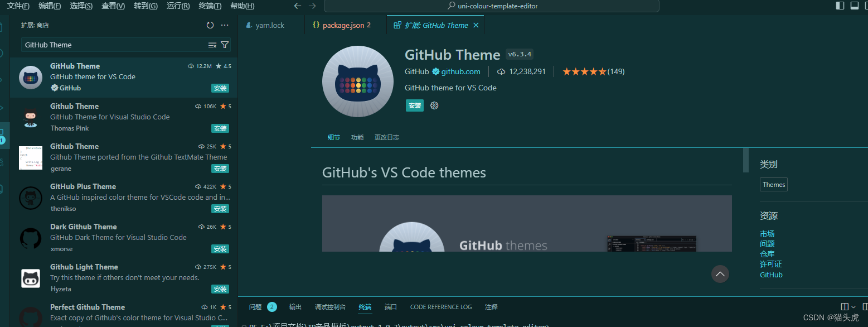Install the GitHub Plus Theme extension
This screenshot has height=327, width=868.
pyautogui.click(x=220, y=209)
